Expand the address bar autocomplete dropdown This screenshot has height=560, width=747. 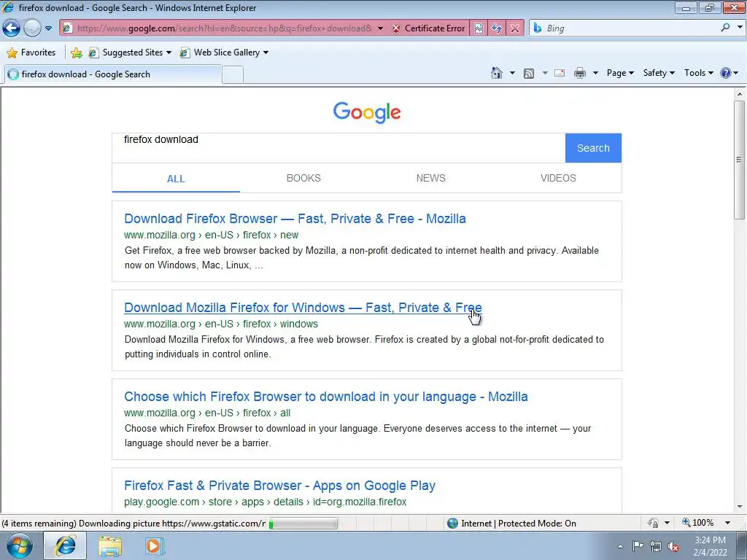click(380, 28)
